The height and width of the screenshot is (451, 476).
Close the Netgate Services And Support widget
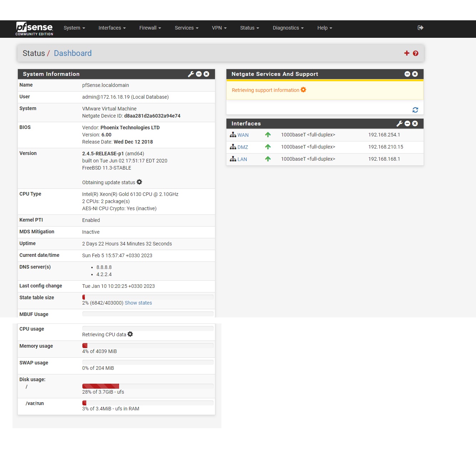[x=415, y=74]
